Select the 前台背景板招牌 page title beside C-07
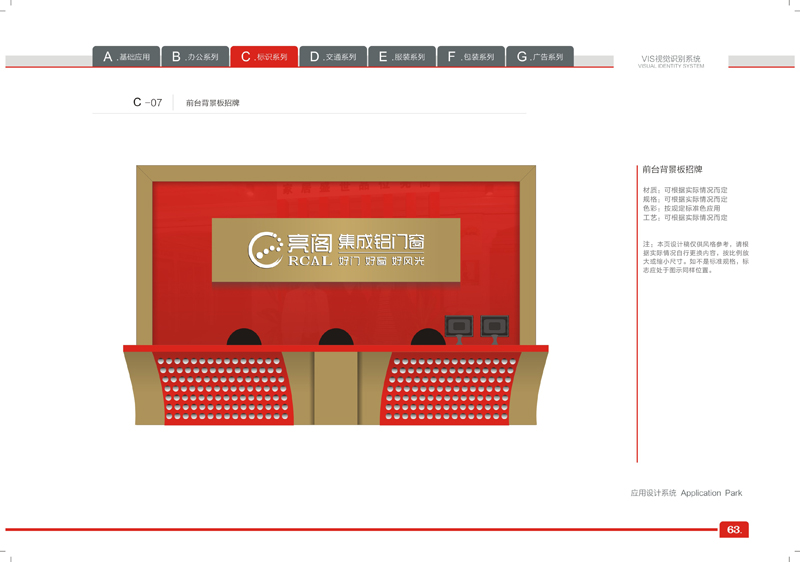The width and height of the screenshot is (800, 562). [x=213, y=103]
